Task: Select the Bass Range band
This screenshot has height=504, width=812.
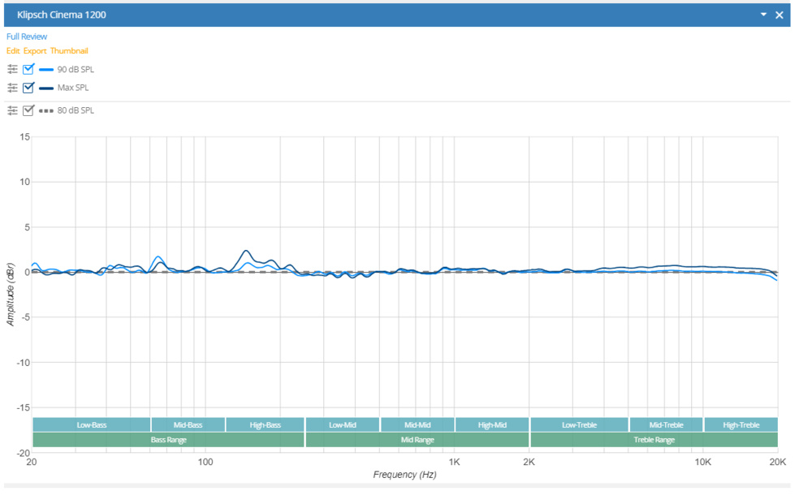Action: pyautogui.click(x=168, y=440)
